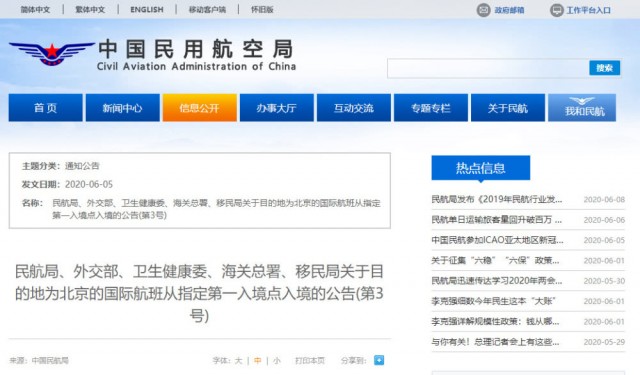Set font size to 中
640x375 pixels.
[258, 361]
